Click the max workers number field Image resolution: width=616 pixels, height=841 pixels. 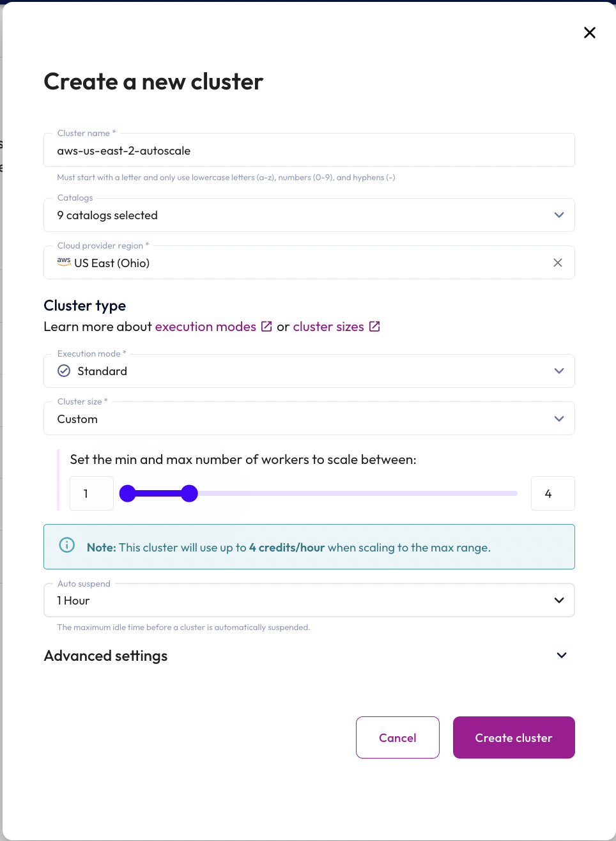coord(553,493)
